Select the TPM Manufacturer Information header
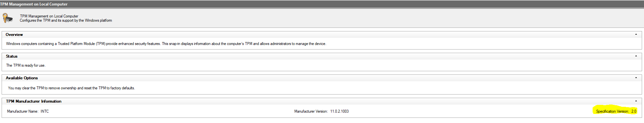644x123 pixels. pos(34,101)
